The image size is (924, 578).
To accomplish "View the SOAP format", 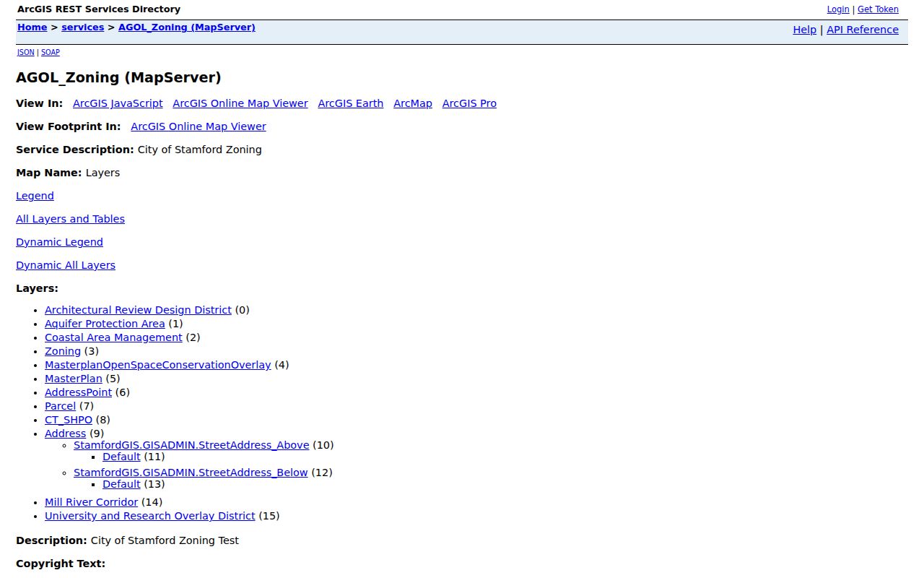I will pyautogui.click(x=51, y=53).
